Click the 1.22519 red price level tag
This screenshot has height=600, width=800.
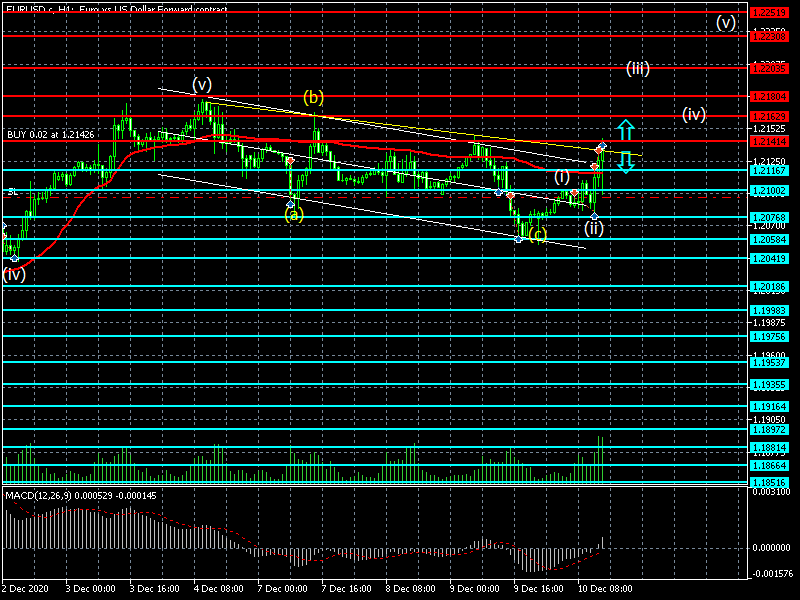point(768,12)
